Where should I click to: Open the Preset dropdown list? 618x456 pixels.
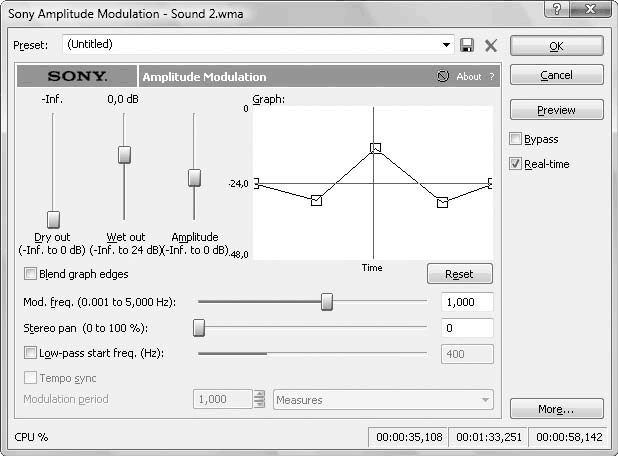(x=446, y=45)
